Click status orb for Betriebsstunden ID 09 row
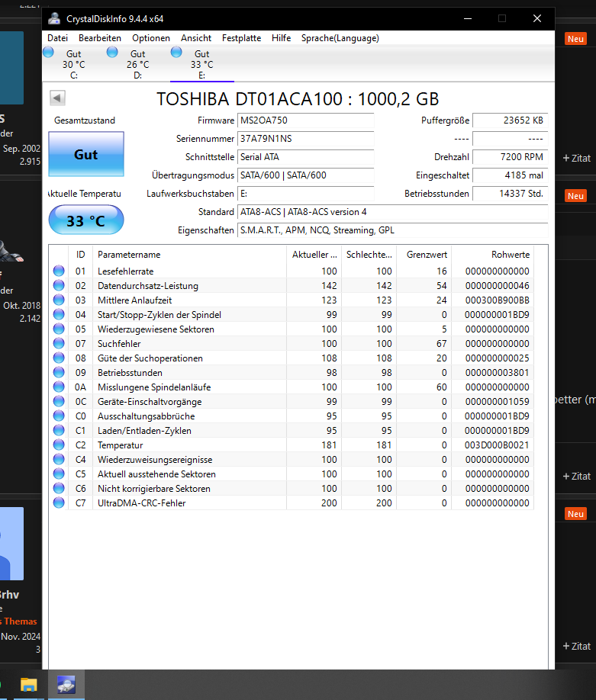596x700 pixels. click(x=59, y=372)
